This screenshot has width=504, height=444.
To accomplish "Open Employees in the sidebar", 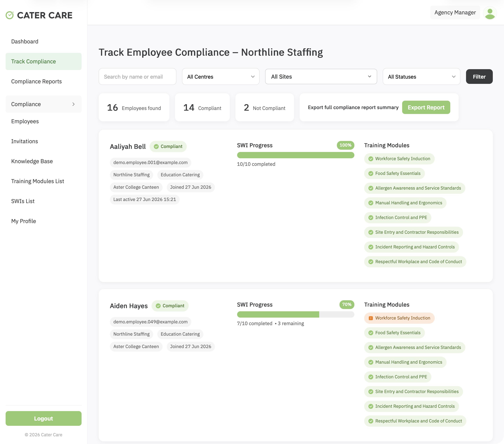I will [x=43, y=121].
